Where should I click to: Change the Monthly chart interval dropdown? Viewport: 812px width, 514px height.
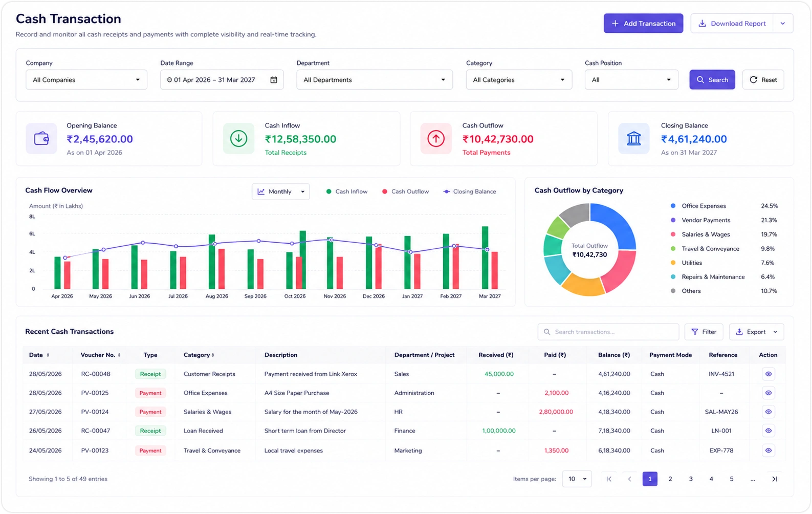280,191
